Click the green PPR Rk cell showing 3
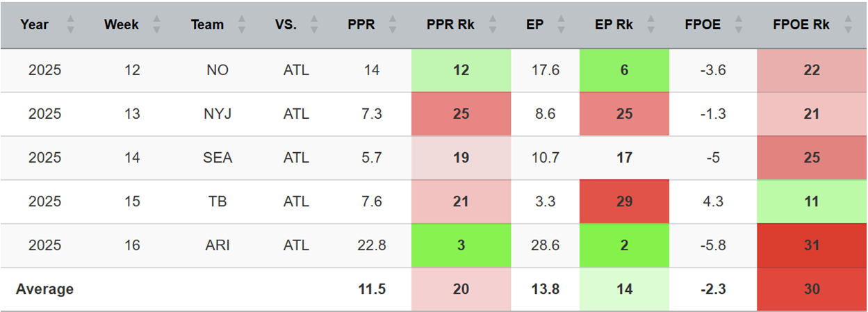The height and width of the screenshot is (312, 868). [x=461, y=245]
